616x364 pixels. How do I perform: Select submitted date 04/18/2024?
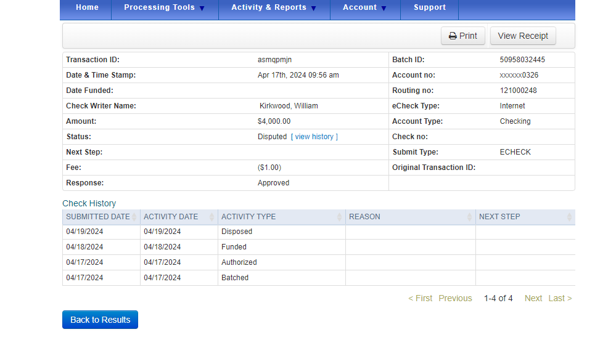pyautogui.click(x=84, y=247)
